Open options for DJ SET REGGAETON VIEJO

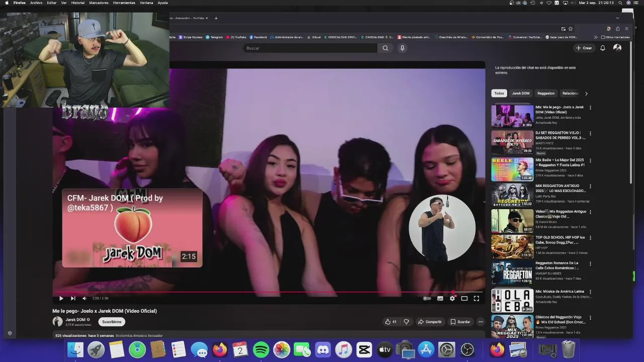coord(590,133)
